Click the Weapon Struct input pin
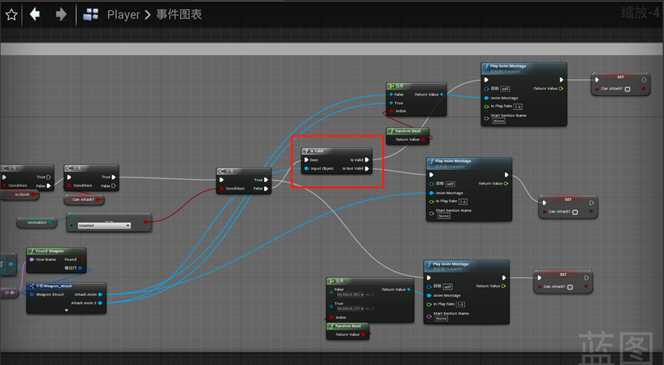The width and height of the screenshot is (664, 365). point(32,294)
